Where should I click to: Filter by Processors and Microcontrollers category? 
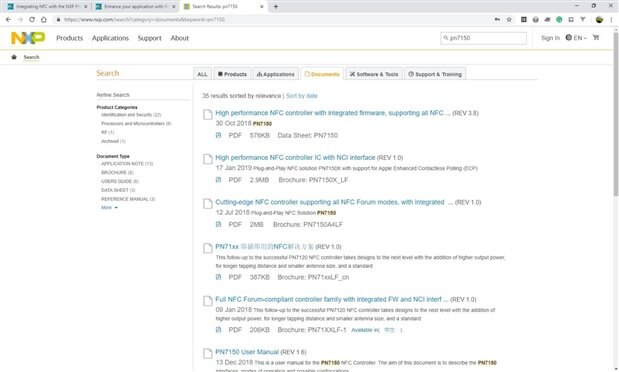136,124
